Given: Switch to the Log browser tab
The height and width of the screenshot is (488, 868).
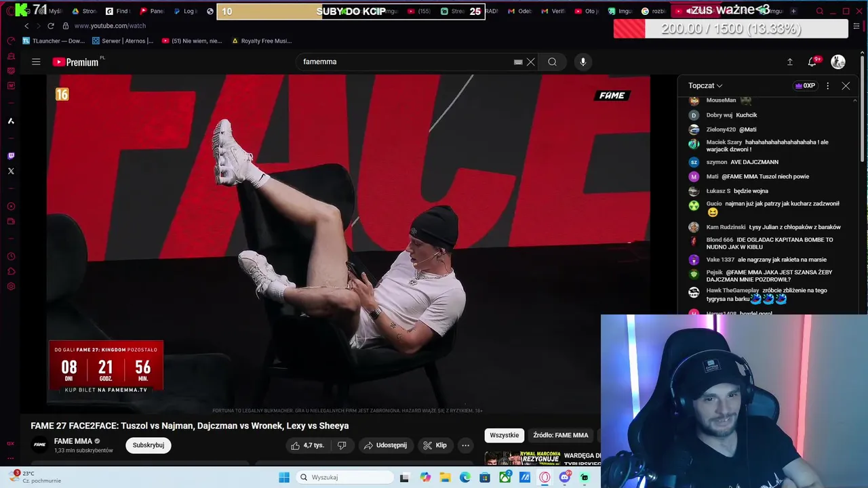Looking at the screenshot, I should [x=185, y=11].
